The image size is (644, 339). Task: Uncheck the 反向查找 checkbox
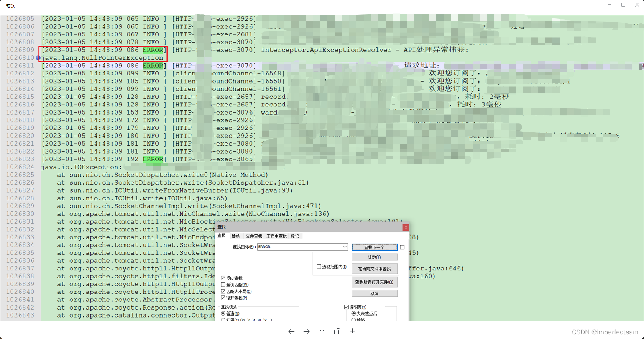point(223,278)
